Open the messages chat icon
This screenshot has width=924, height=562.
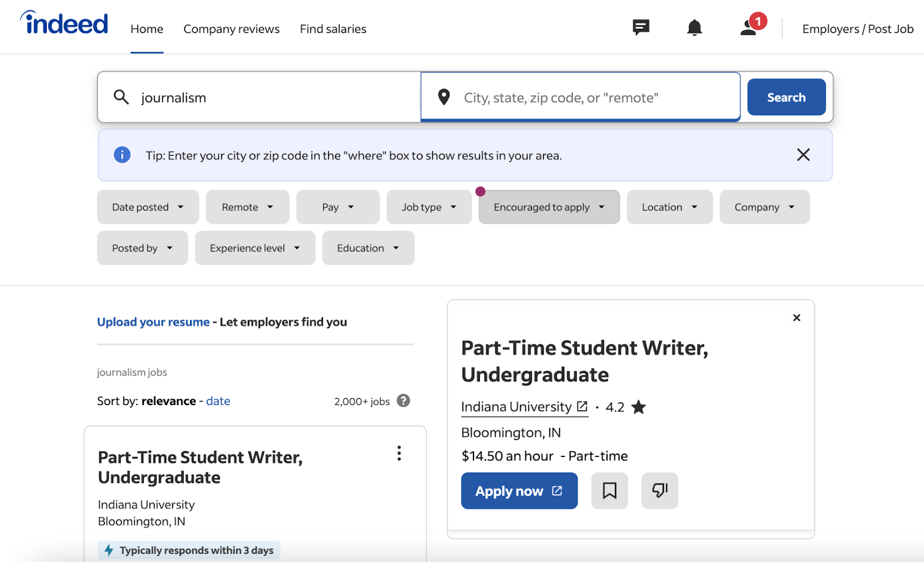click(641, 27)
